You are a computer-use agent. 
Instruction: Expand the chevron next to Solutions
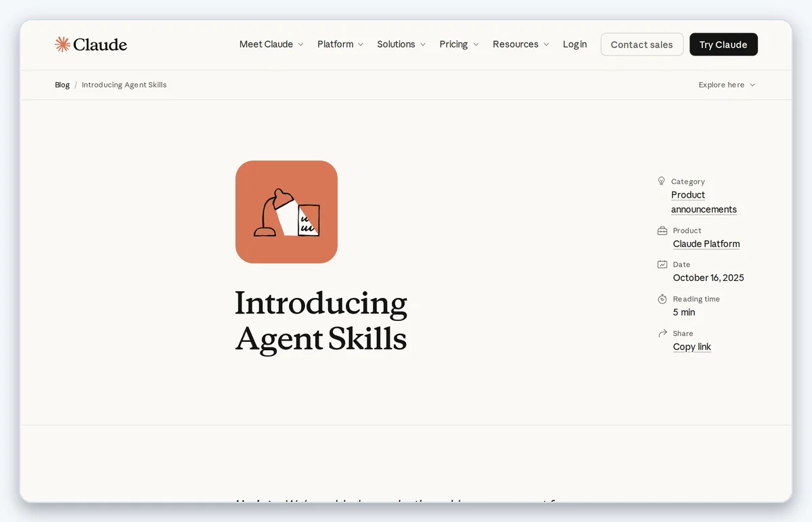click(423, 45)
